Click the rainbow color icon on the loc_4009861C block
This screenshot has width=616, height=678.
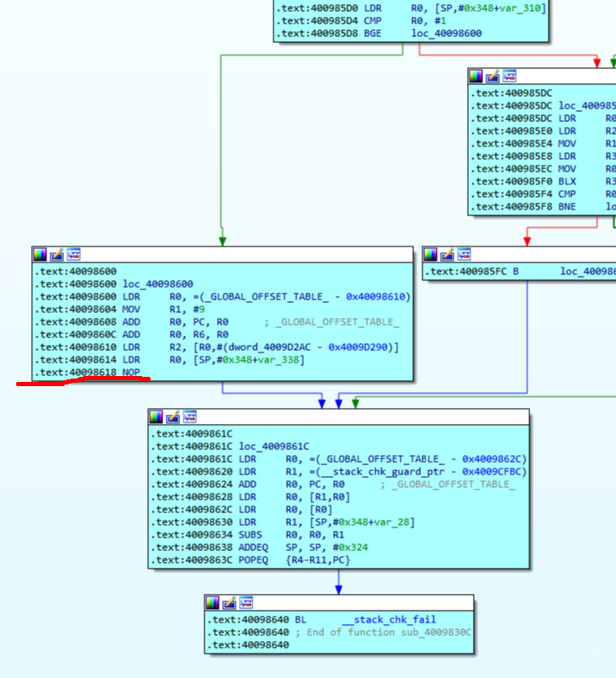(x=157, y=417)
